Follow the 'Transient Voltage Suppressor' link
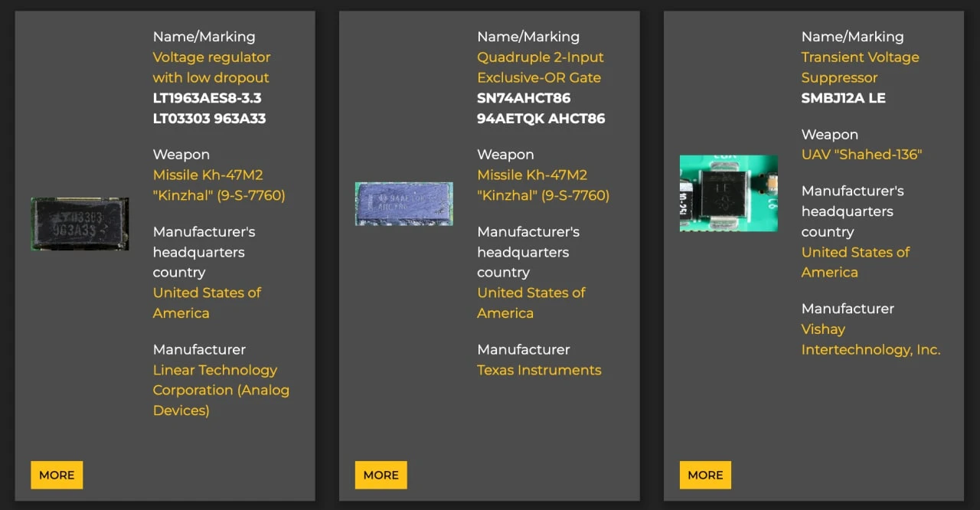 point(860,67)
